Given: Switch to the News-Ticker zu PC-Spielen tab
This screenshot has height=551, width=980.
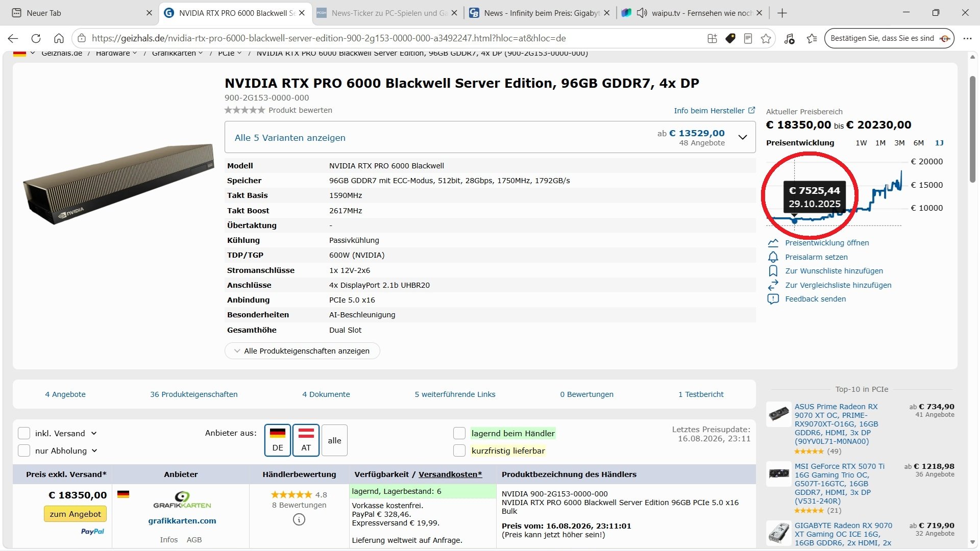Looking at the screenshot, I should pos(387,13).
